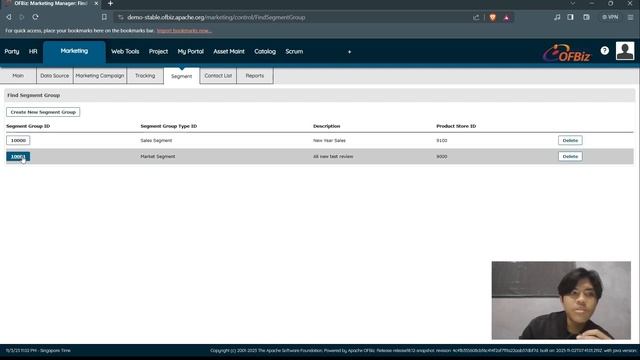Viewport: 640px width, 360px height.
Task: Switch to Marketing Campaign tab
Action: [x=100, y=76]
